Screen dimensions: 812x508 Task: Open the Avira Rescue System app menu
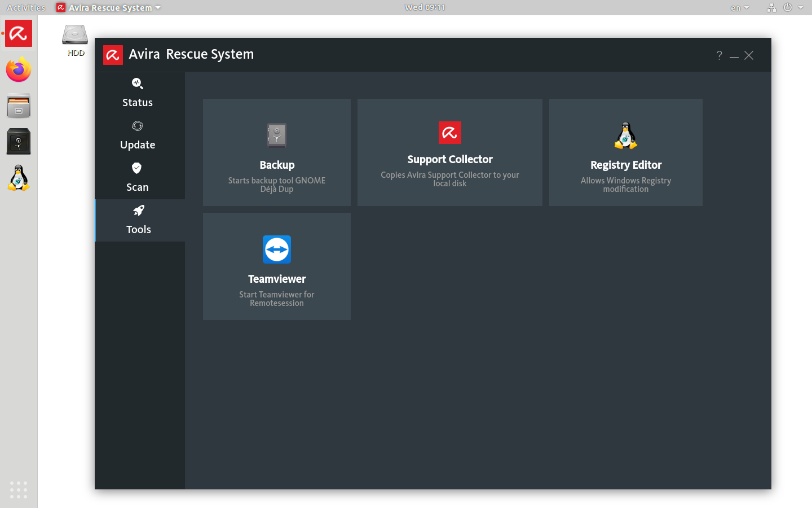click(x=108, y=7)
